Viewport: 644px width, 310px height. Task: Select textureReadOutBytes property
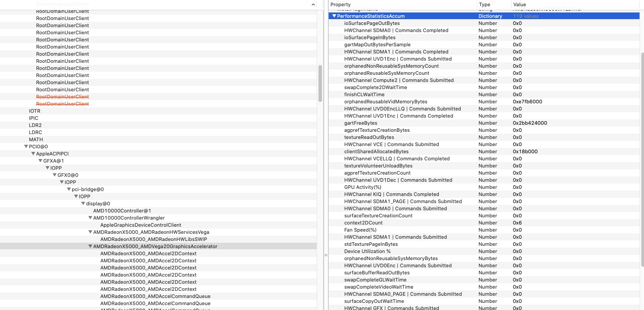point(369,137)
